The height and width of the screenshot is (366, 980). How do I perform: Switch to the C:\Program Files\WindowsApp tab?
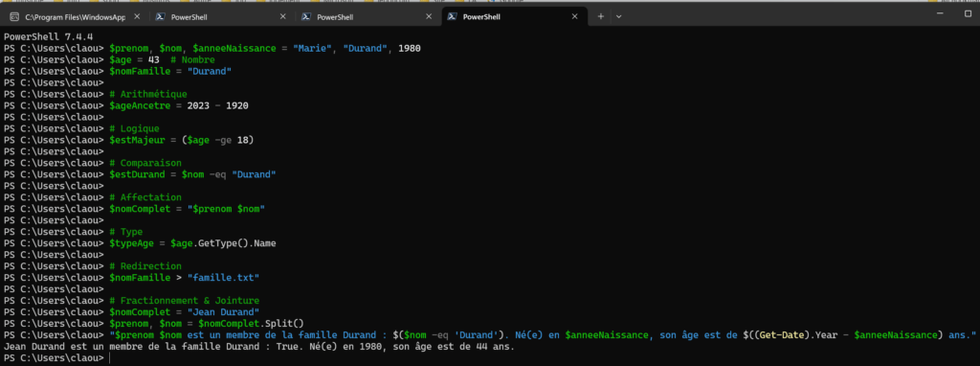pos(75,17)
